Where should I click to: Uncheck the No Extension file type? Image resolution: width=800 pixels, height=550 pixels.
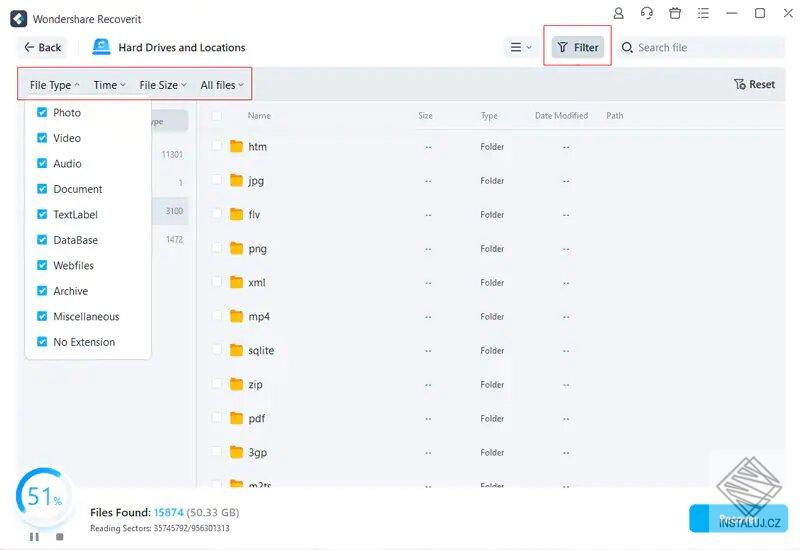click(42, 342)
